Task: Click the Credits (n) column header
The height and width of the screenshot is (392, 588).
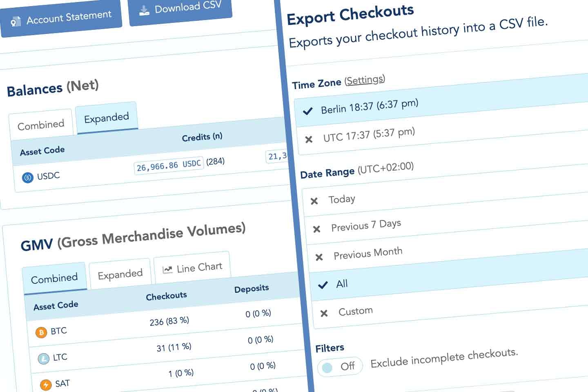Action: click(202, 137)
